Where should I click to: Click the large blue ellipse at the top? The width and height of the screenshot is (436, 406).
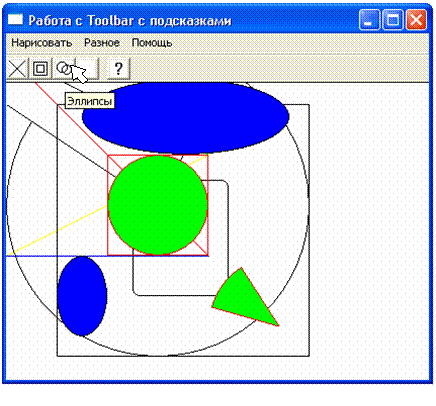[185, 118]
